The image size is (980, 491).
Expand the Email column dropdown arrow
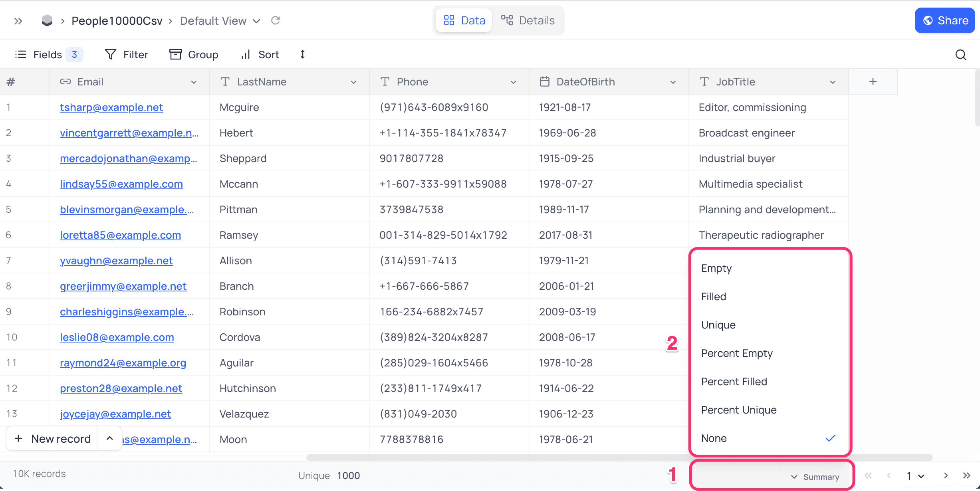click(x=194, y=82)
